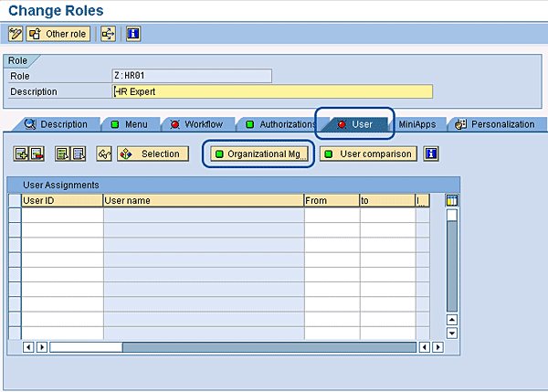Open the table column settings icon
Screen dimensions: 548x392
click(452, 200)
